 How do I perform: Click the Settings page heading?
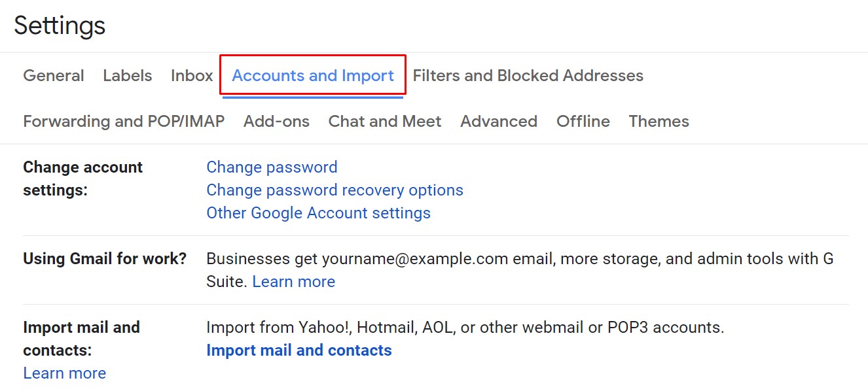(60, 26)
